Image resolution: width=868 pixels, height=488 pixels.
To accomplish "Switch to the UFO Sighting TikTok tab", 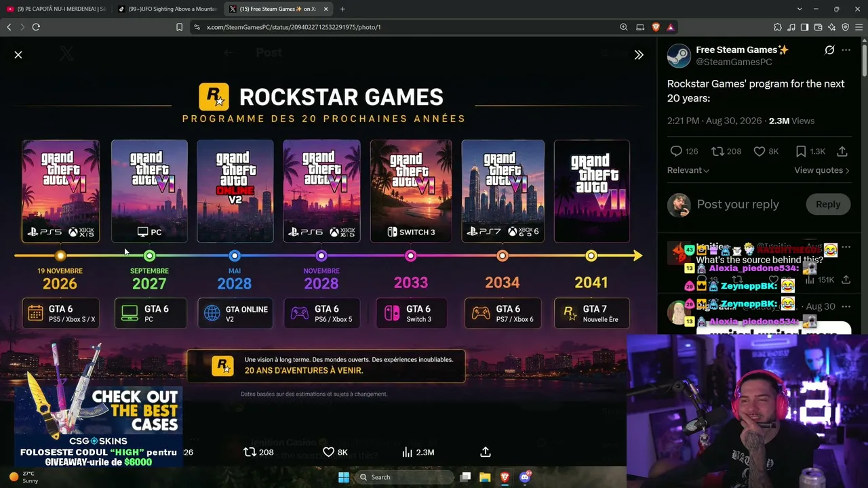I will point(167,9).
